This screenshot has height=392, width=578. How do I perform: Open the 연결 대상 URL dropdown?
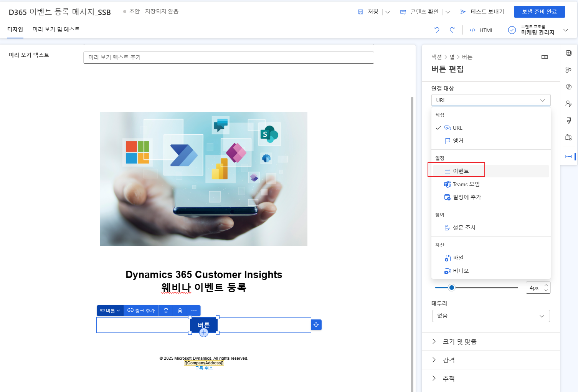491,100
